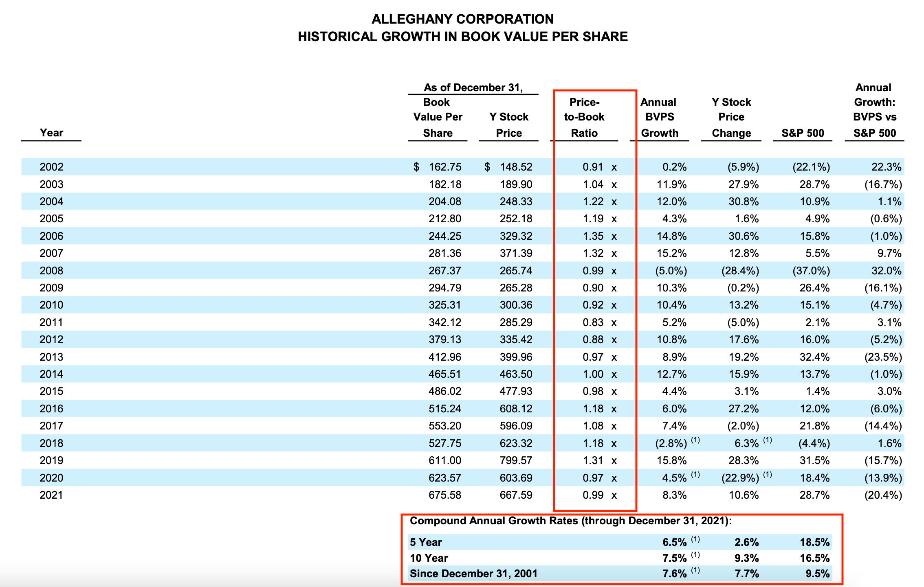Click stock price '799.57' for 2019

click(516, 460)
